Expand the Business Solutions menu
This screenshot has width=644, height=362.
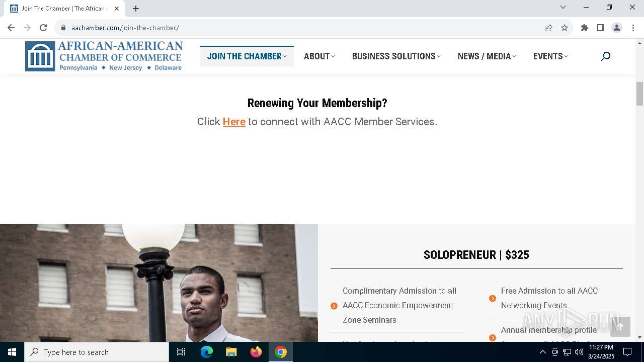pos(396,56)
